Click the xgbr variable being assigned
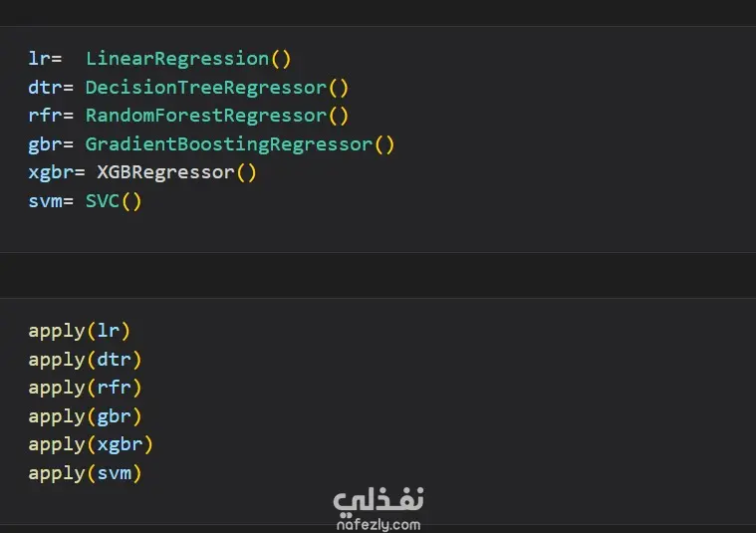 click(x=51, y=172)
